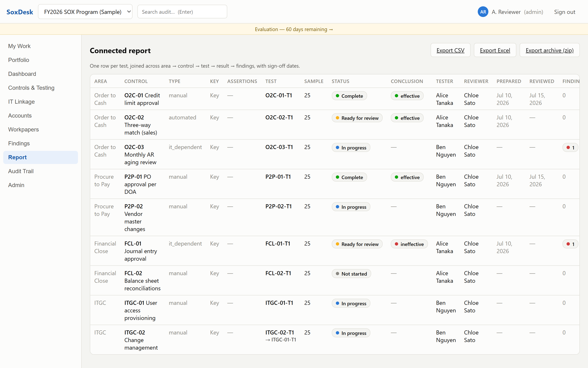Click In progress badge for P2P-02-T1
This screenshot has width=588, height=368.
pyautogui.click(x=351, y=207)
